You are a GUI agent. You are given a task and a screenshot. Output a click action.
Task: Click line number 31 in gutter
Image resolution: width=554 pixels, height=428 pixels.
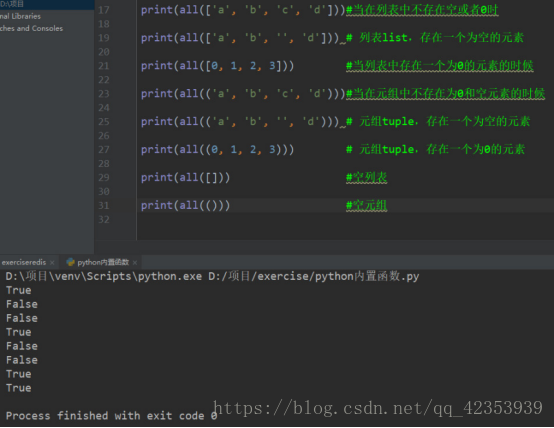(x=104, y=205)
